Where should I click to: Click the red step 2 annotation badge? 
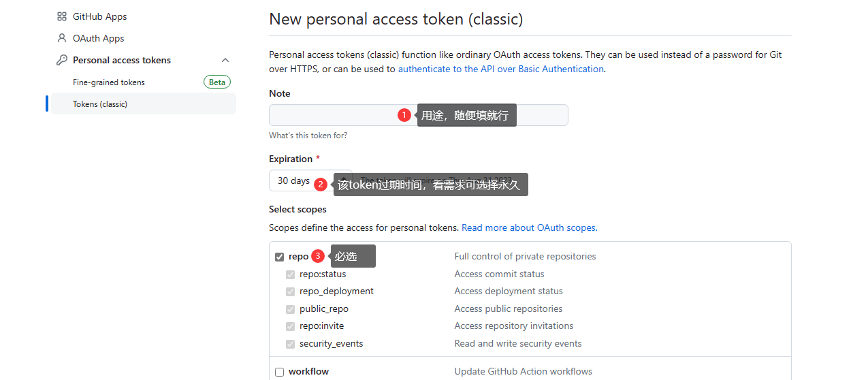321,184
